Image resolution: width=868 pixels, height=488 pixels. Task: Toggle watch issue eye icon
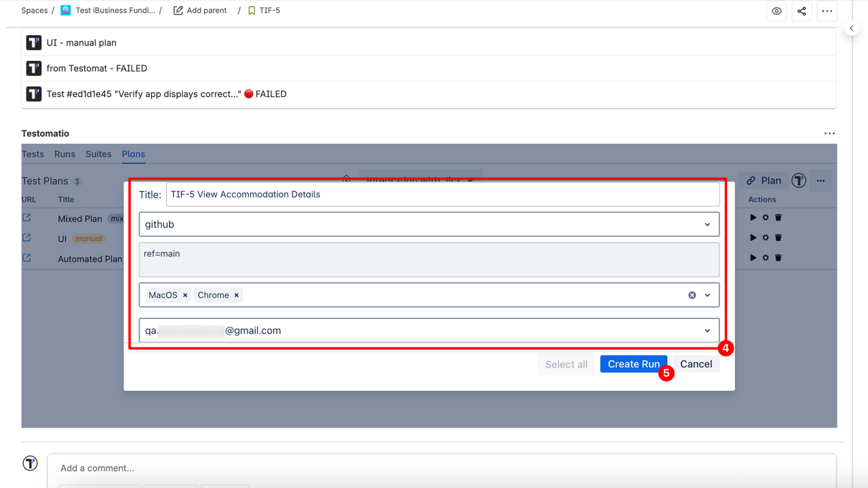point(776,11)
